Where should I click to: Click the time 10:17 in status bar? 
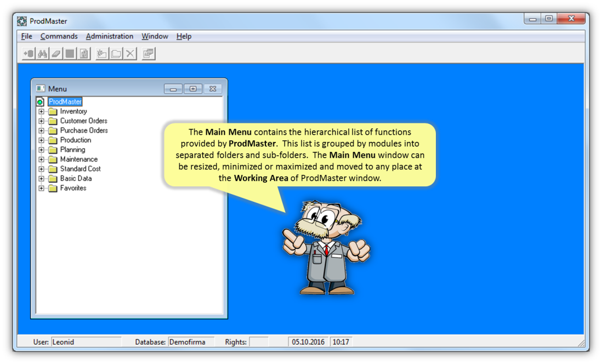click(341, 342)
